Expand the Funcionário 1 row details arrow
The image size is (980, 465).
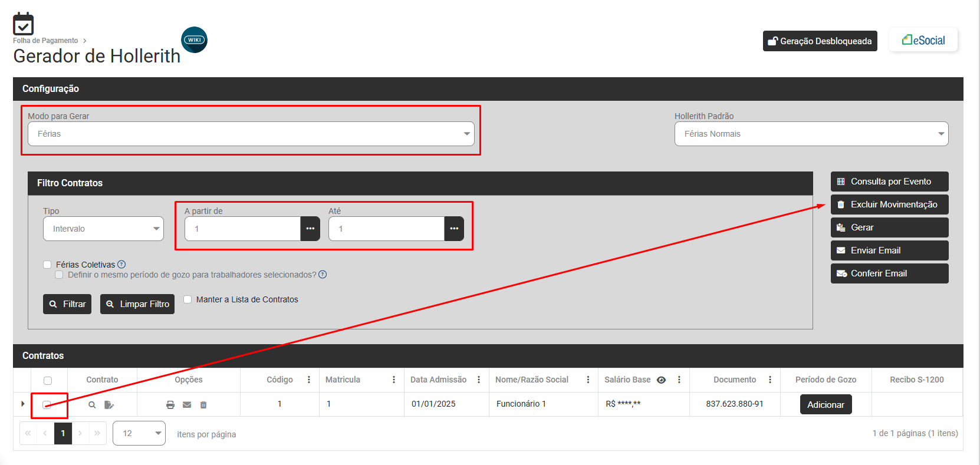pyautogui.click(x=22, y=404)
